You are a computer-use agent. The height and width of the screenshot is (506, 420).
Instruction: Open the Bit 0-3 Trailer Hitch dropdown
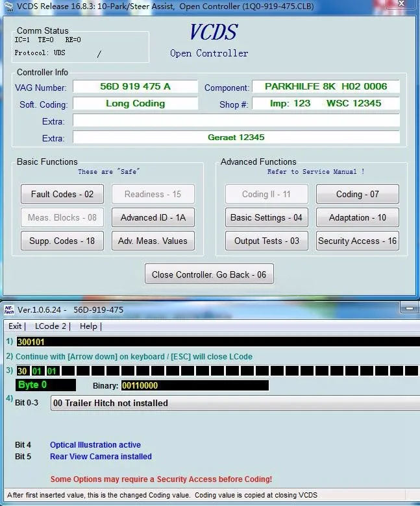coord(234,403)
